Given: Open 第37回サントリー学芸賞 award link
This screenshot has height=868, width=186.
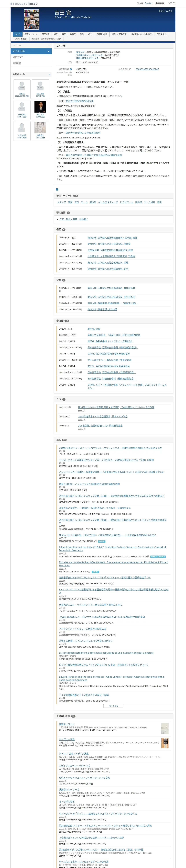Looking at the screenshot, I should point(116,407).
